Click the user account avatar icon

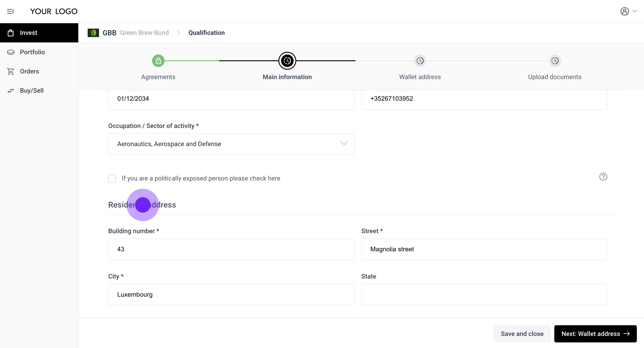624,11
